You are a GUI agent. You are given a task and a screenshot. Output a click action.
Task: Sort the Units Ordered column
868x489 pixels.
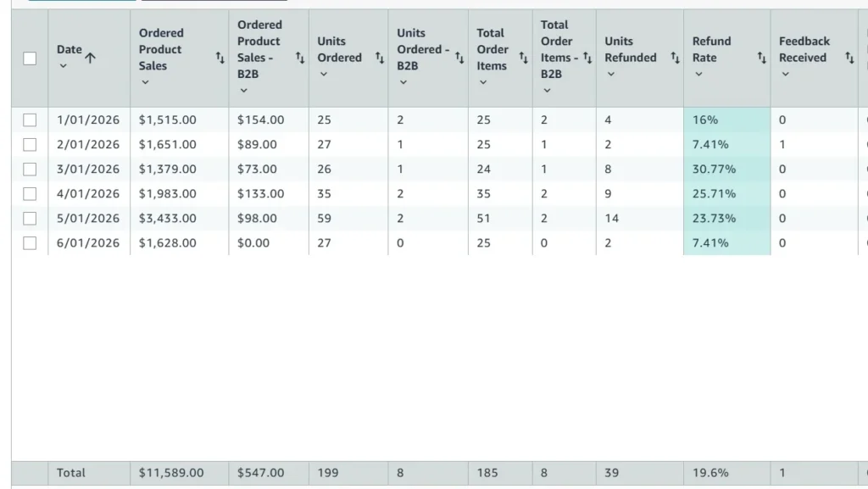tap(379, 58)
